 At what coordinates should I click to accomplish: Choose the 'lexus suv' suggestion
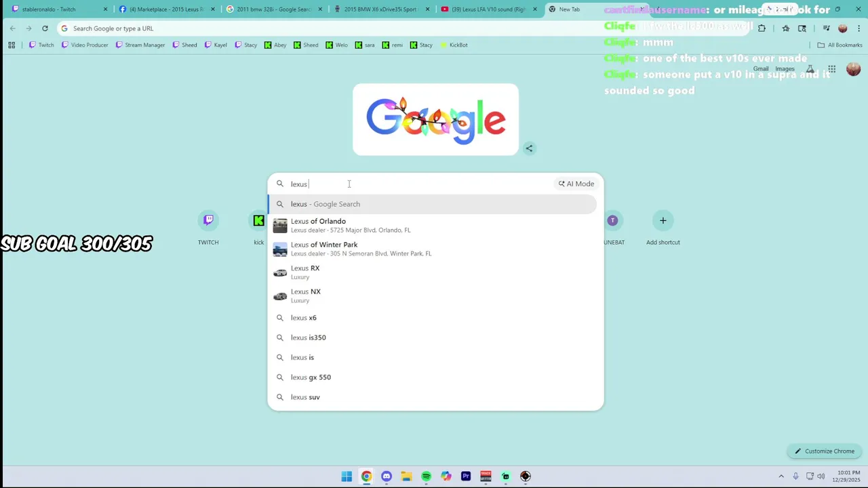click(432, 397)
